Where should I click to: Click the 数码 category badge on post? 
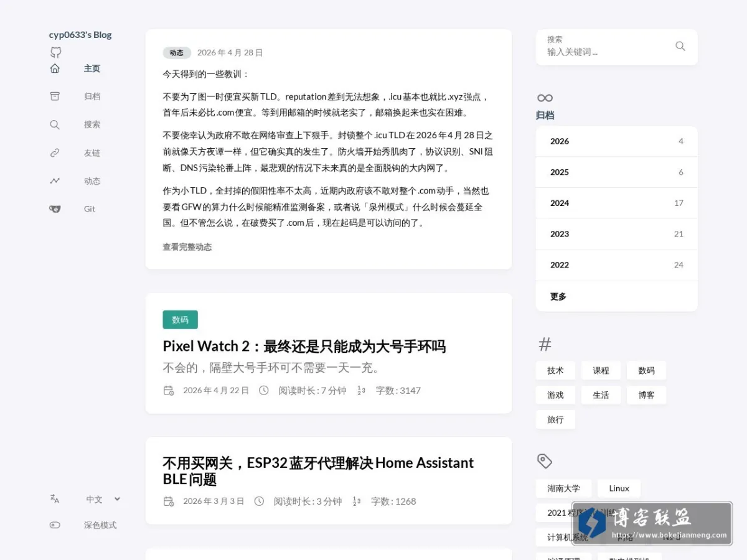[x=181, y=320]
